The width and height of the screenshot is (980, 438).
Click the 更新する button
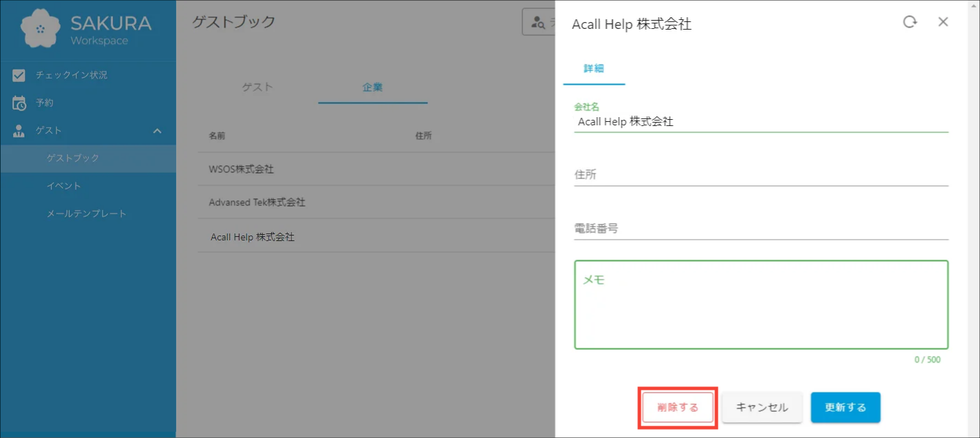846,408
